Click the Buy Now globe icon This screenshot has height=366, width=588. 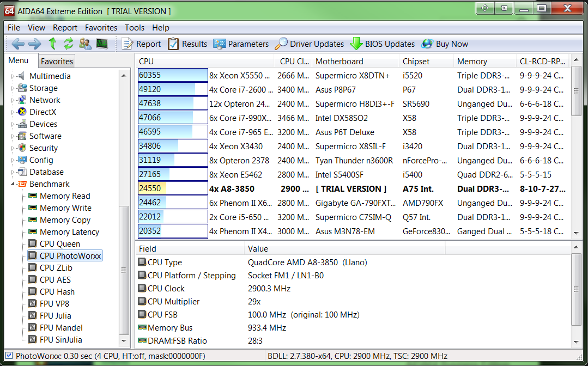pyautogui.click(x=427, y=44)
